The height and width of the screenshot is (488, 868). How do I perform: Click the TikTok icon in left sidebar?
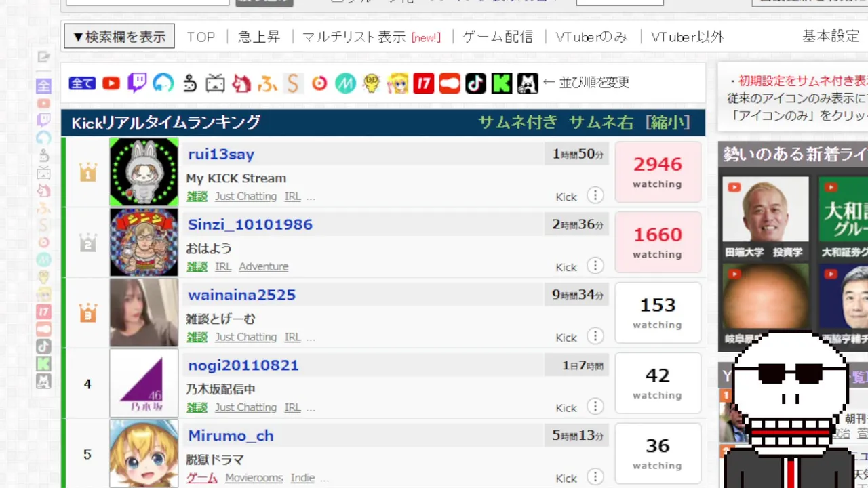tap(43, 346)
